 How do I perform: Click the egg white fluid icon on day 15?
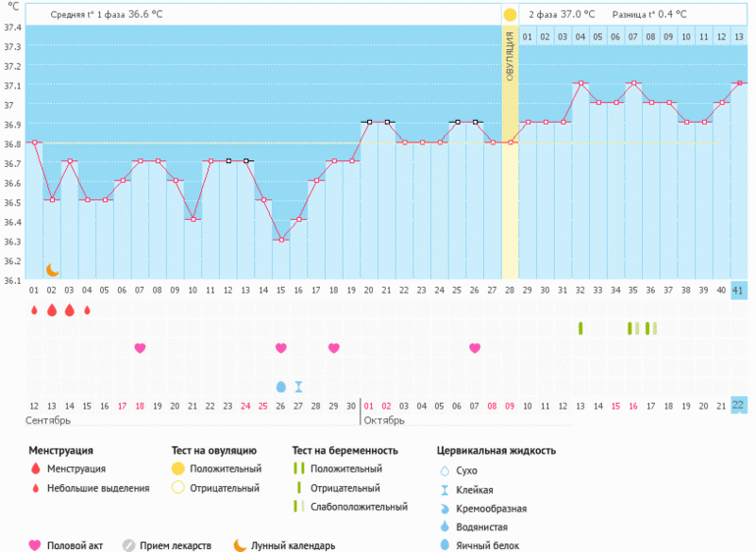coord(281,386)
